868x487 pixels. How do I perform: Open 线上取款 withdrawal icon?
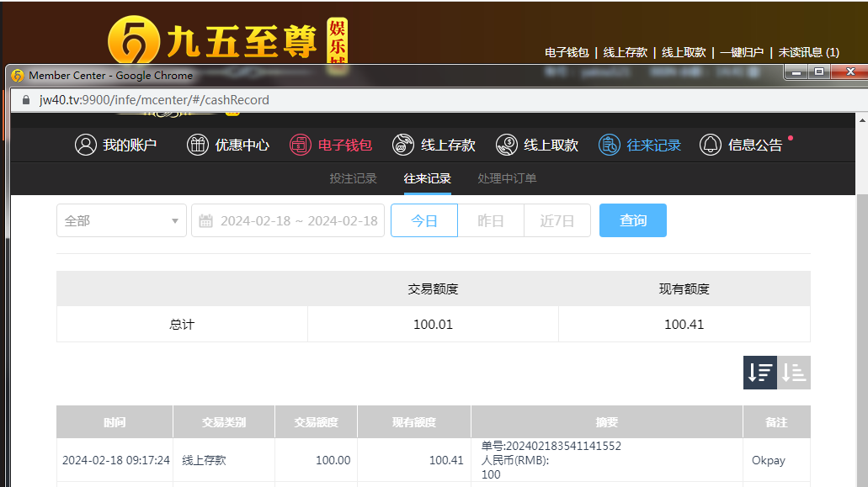click(x=507, y=145)
